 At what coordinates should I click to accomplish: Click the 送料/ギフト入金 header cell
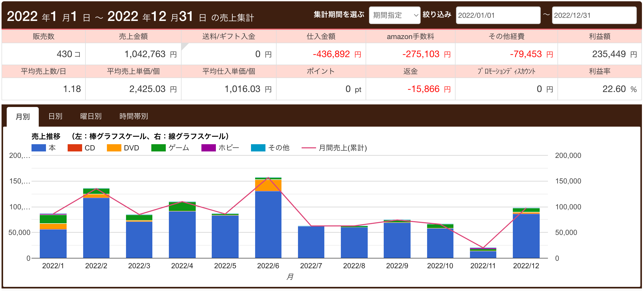coord(229,36)
